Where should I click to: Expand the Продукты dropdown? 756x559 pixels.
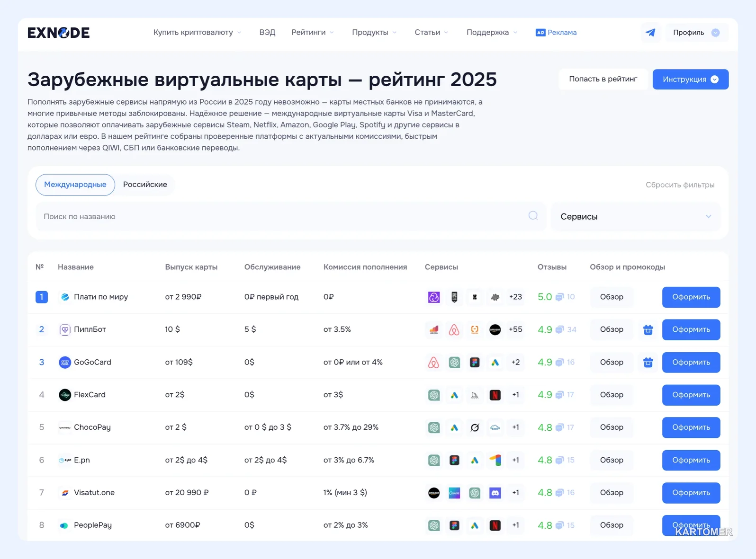(x=374, y=32)
